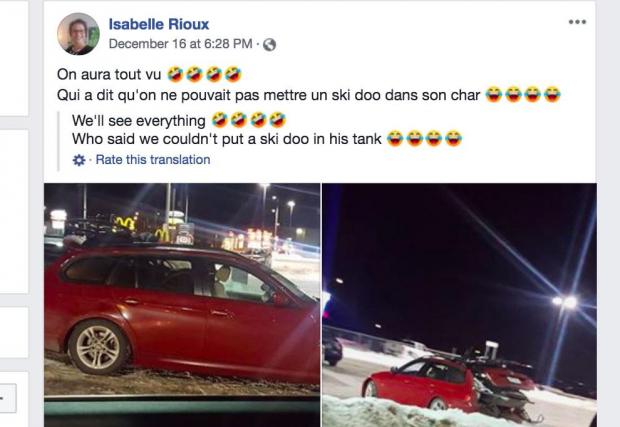Click the last emoji after 'in his tank'
This screenshot has width=620, height=427.
pyautogui.click(x=454, y=138)
